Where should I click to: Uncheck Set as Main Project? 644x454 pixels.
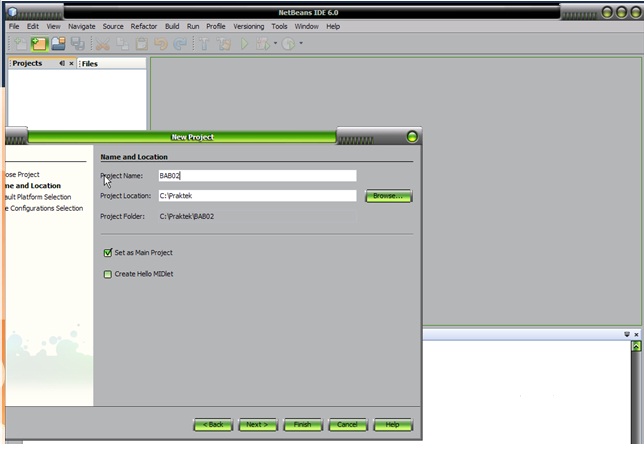[x=108, y=252]
